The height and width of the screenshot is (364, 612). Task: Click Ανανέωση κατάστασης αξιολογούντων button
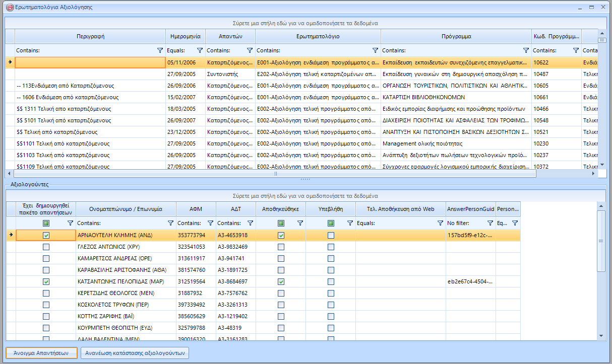135,353
